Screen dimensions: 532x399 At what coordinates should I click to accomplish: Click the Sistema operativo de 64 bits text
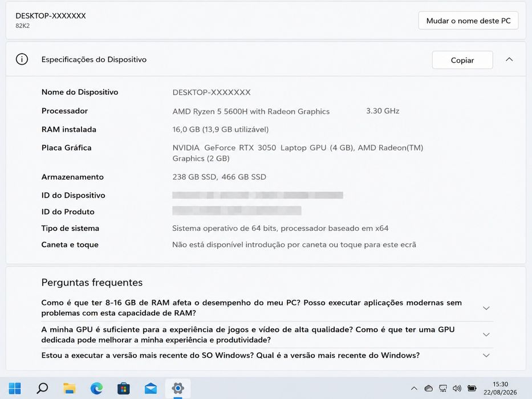[x=225, y=229]
